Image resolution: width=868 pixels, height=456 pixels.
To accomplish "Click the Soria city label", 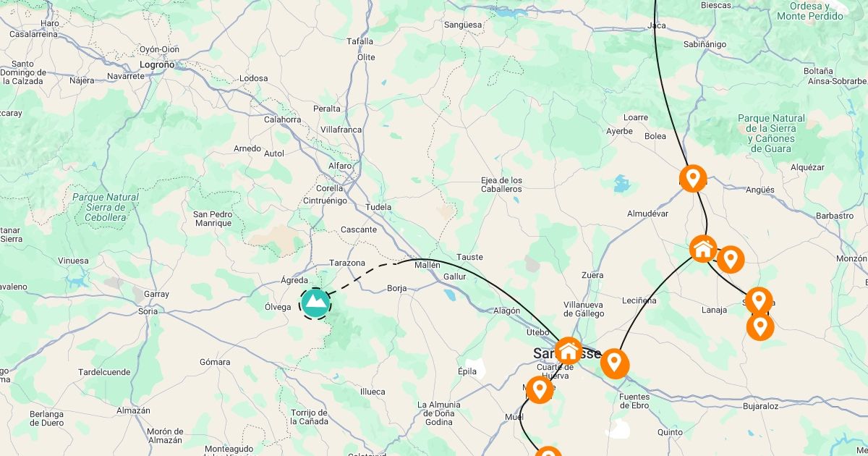I will [148, 311].
